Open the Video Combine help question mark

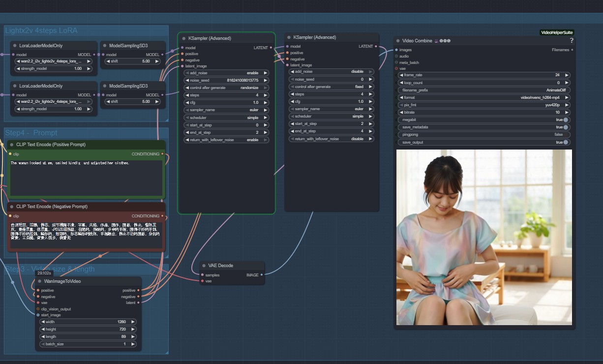[x=571, y=41]
